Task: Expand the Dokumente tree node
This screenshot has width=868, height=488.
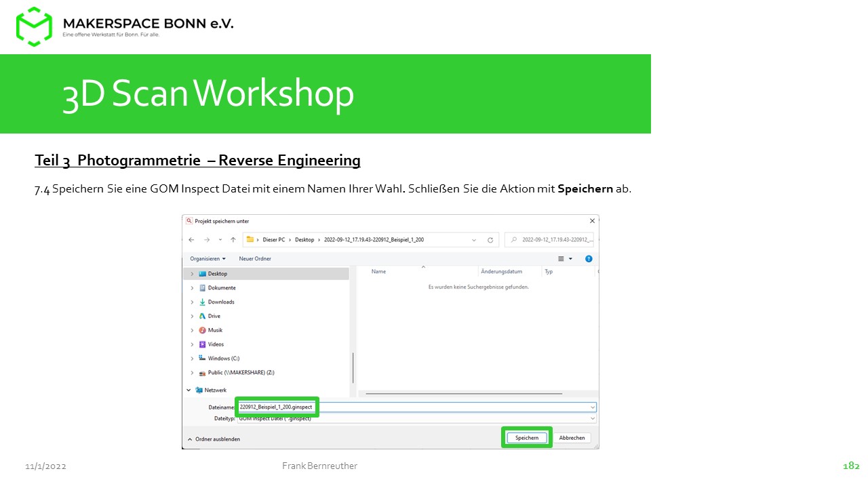Action: click(x=192, y=288)
